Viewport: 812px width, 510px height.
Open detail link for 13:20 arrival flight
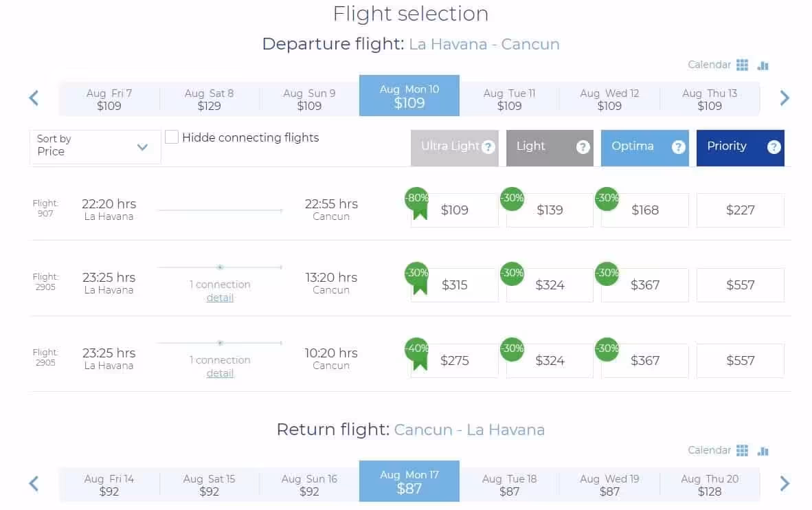pyautogui.click(x=220, y=298)
